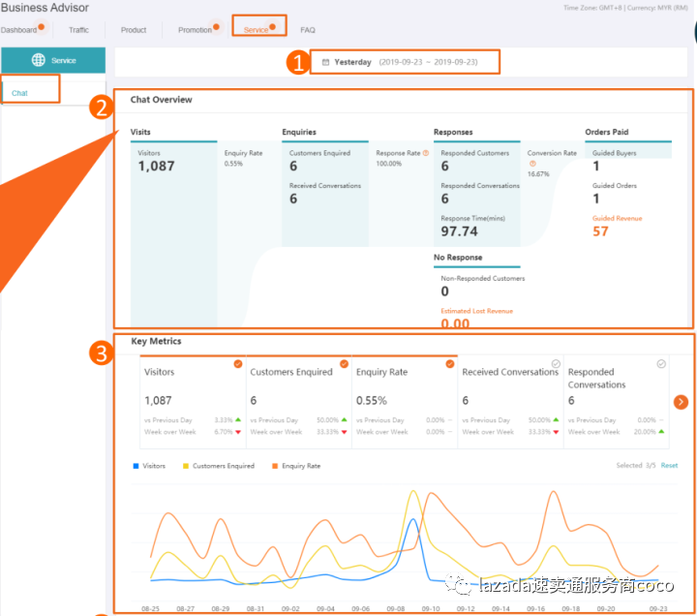Image resolution: width=697 pixels, height=616 pixels.
Task: Click the Guided Buyers label
Action: click(614, 153)
